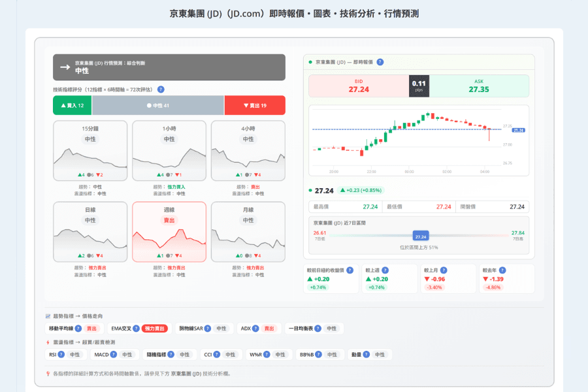588x392 pixels.
Task: Click the page heading 京東集團 (JD) 即時報價
Action: (x=294, y=14)
